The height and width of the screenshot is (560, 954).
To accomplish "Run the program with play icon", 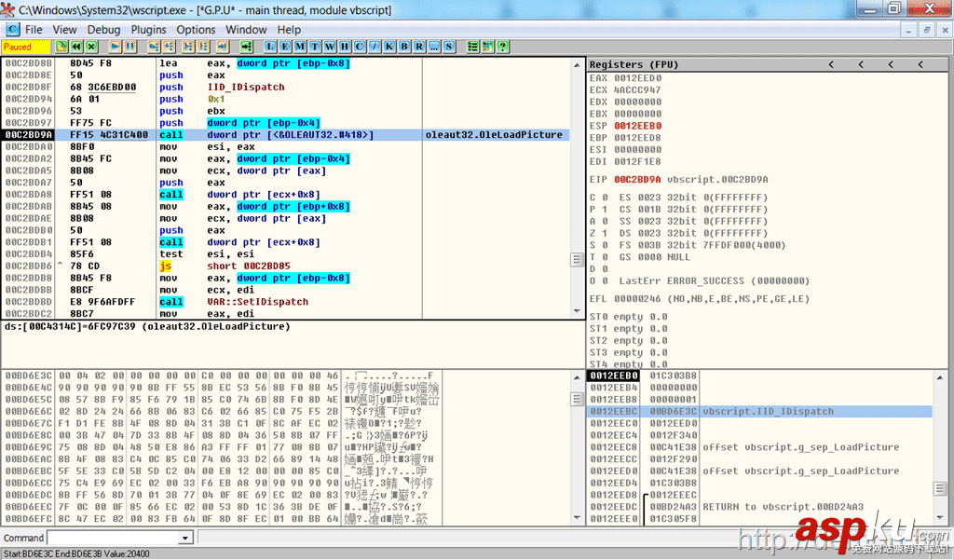I will [115, 47].
